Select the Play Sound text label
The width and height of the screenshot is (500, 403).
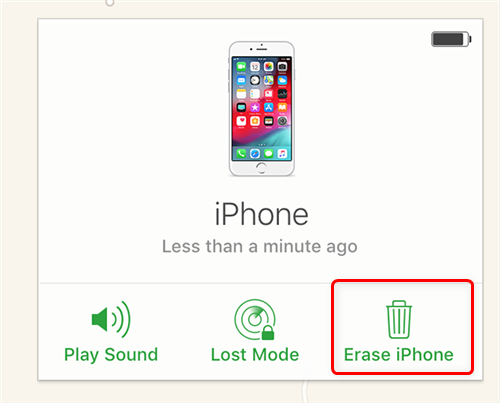[111, 355]
